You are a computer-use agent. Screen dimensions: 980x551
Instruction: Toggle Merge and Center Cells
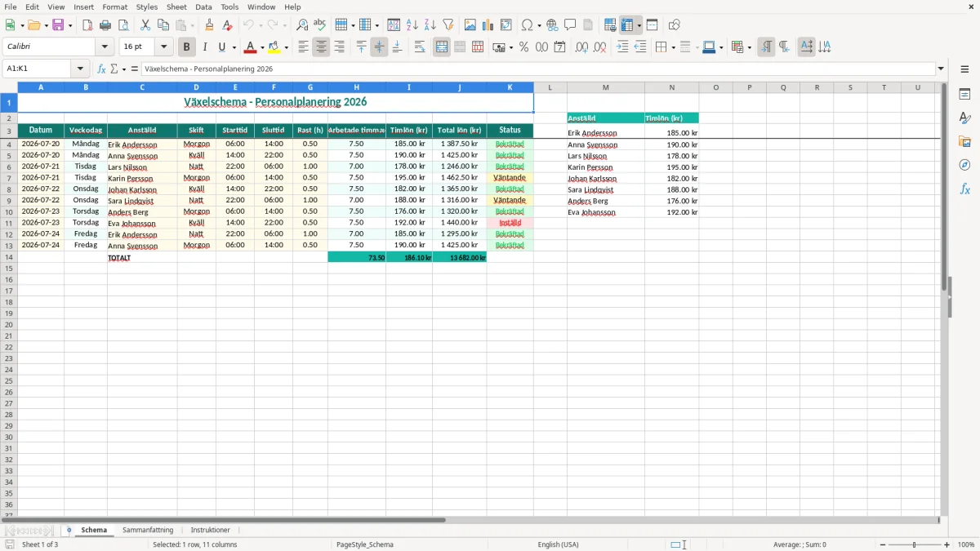click(x=442, y=47)
